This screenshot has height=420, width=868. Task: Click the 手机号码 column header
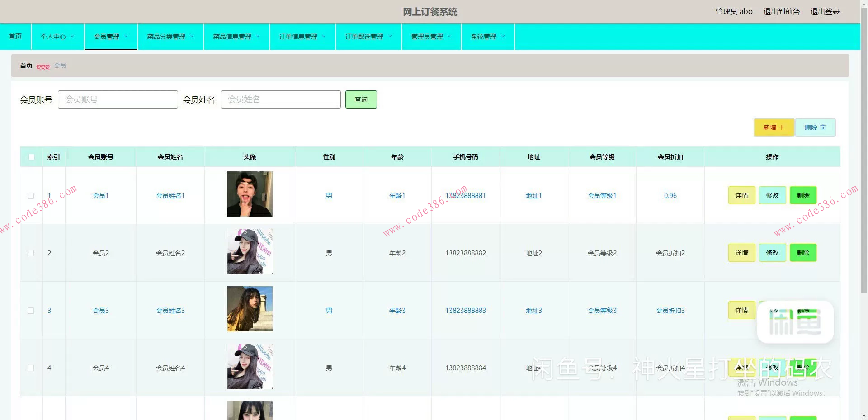pos(466,157)
